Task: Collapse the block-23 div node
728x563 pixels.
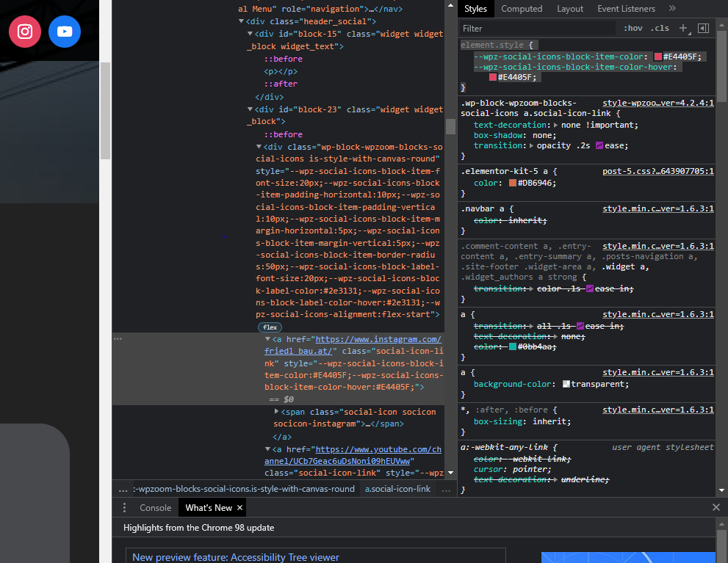Action: pyautogui.click(x=250, y=109)
